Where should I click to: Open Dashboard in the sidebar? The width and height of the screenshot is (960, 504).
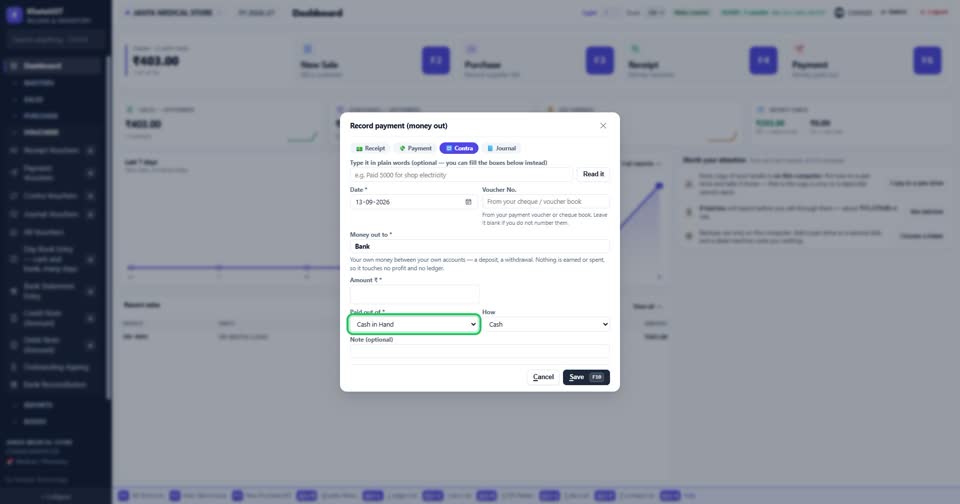click(52, 66)
